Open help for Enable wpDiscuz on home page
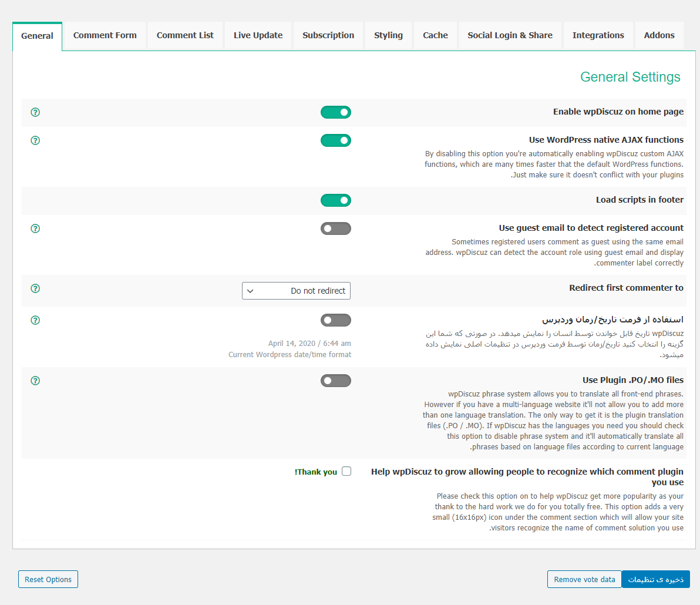Screen dimensions: 700x605 (35, 112)
